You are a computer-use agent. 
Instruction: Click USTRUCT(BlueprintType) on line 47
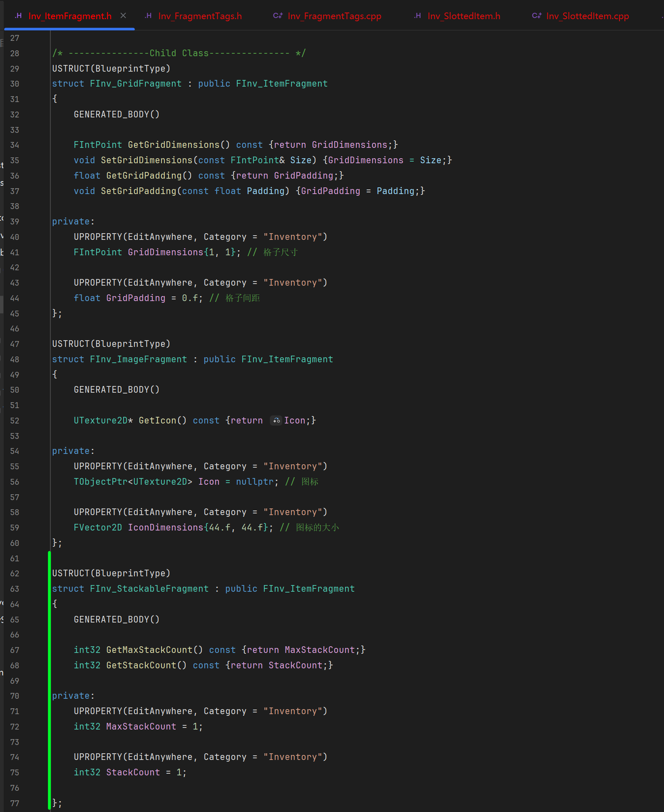(x=111, y=344)
